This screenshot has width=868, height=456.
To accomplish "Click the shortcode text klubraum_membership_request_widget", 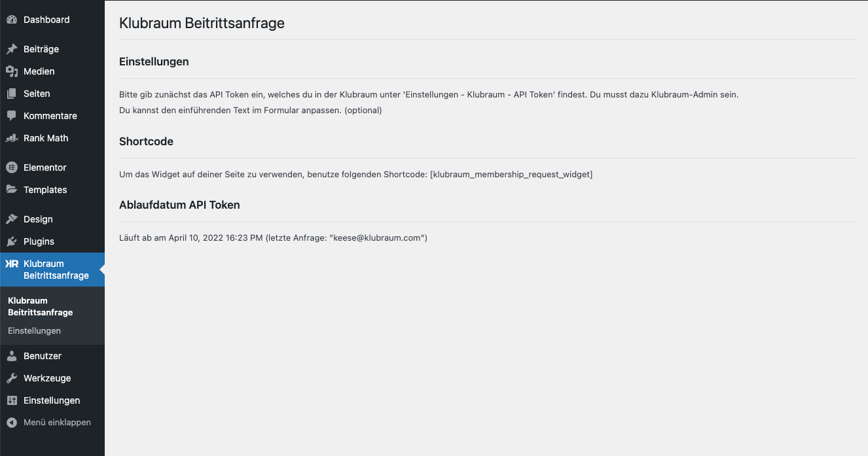I will tap(511, 175).
